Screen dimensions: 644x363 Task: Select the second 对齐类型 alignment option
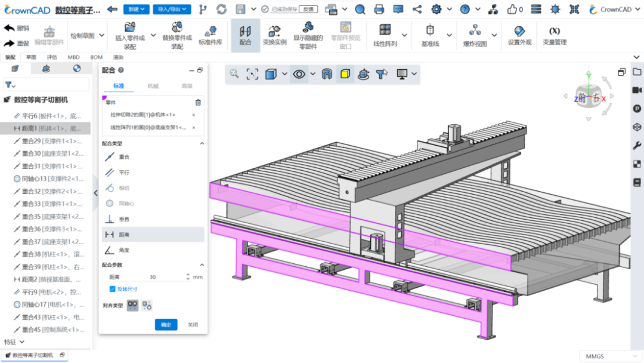[x=147, y=305]
